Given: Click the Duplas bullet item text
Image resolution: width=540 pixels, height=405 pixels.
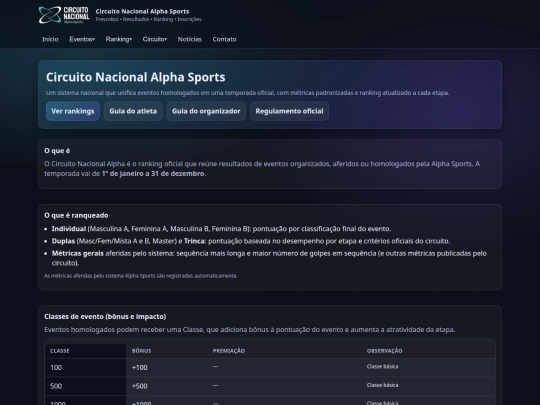Looking at the screenshot, I should tap(251, 241).
